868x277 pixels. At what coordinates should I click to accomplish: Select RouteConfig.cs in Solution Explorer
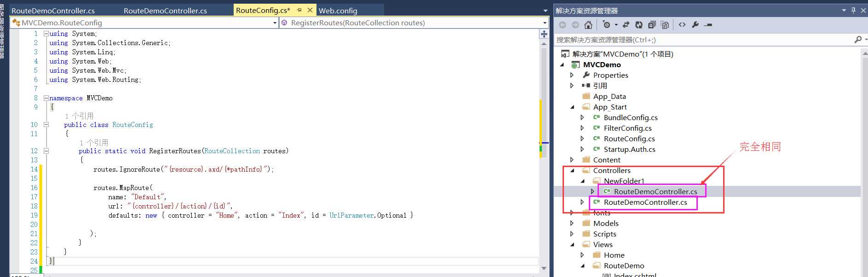tap(629, 138)
